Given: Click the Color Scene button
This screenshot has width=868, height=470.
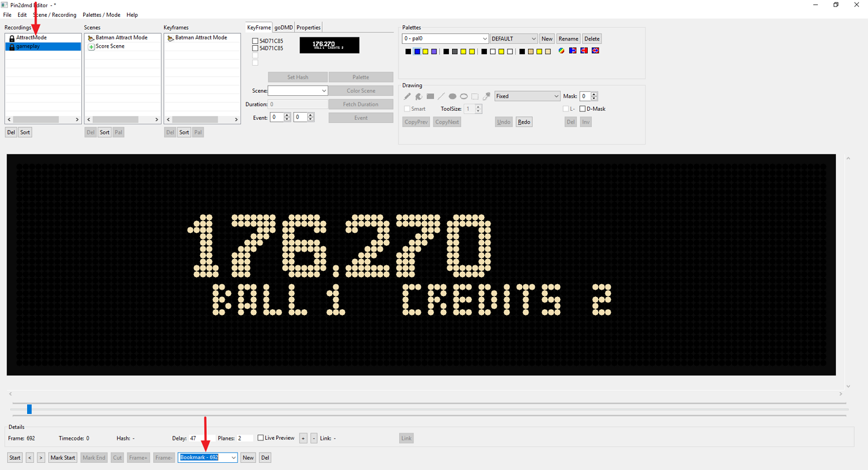Looking at the screenshot, I should [x=361, y=90].
